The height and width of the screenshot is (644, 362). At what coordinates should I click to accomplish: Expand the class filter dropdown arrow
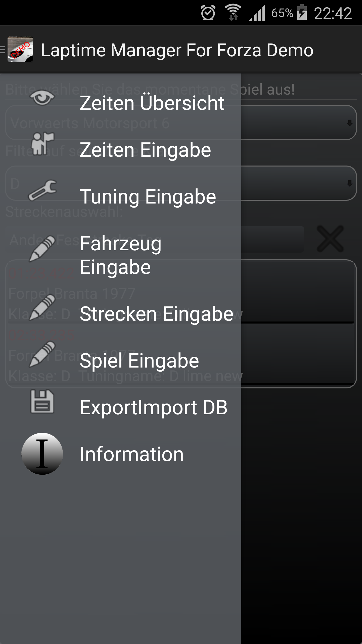349,183
